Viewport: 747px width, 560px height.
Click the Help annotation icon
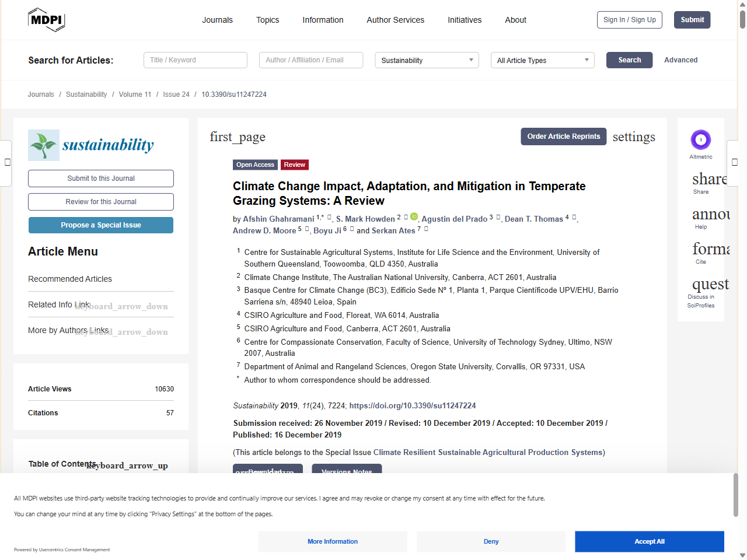click(711, 214)
